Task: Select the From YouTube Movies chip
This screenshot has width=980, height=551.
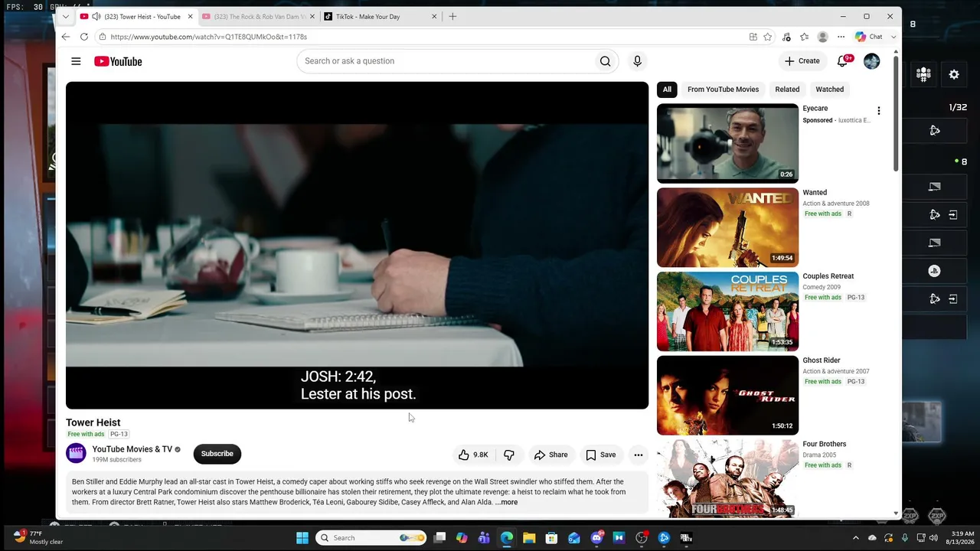Action: click(723, 90)
